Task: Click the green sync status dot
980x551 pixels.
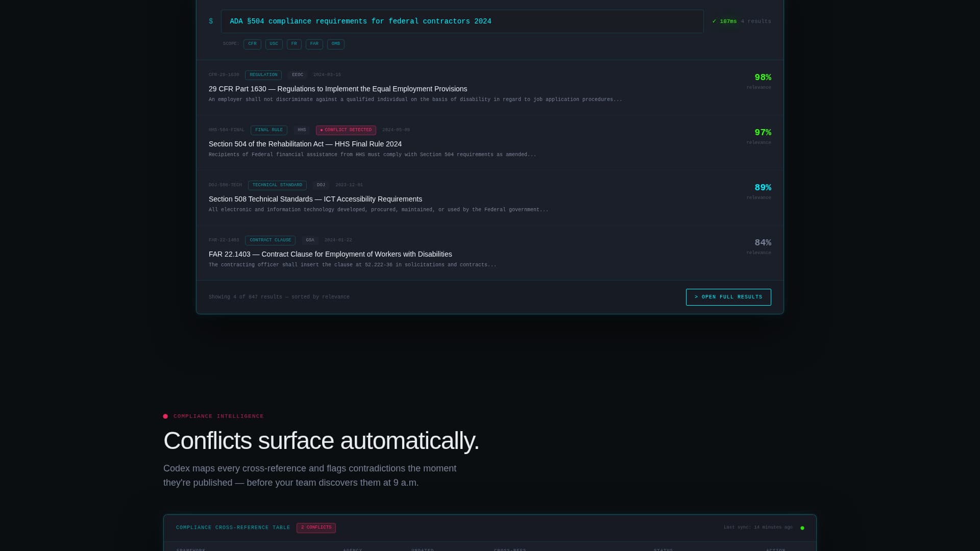Action: (802, 528)
